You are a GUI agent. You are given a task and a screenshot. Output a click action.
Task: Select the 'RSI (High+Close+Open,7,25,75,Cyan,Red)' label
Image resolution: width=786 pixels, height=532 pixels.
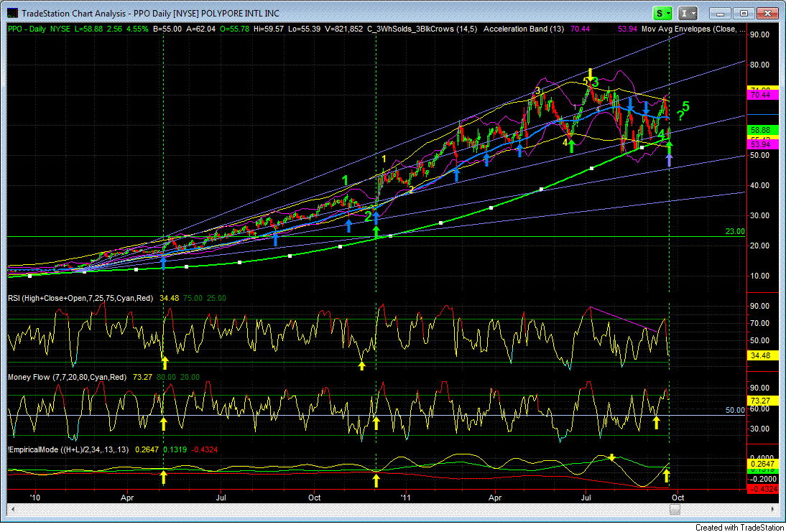[80, 298]
